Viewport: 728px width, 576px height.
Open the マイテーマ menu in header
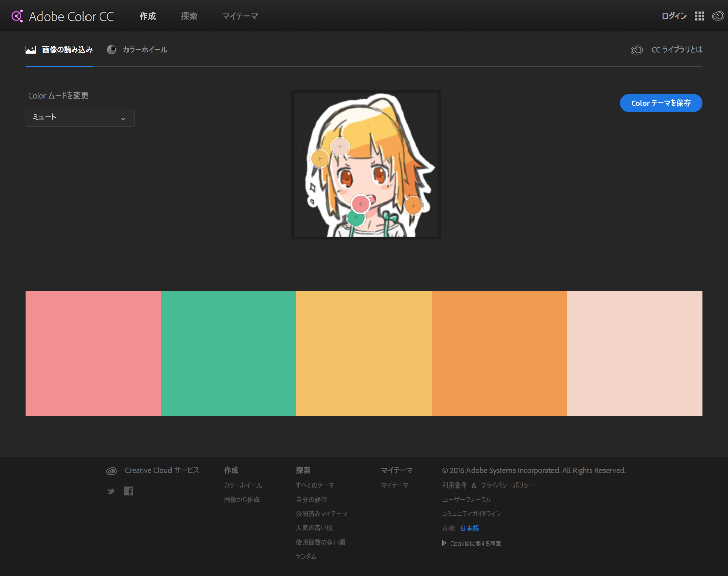point(240,16)
